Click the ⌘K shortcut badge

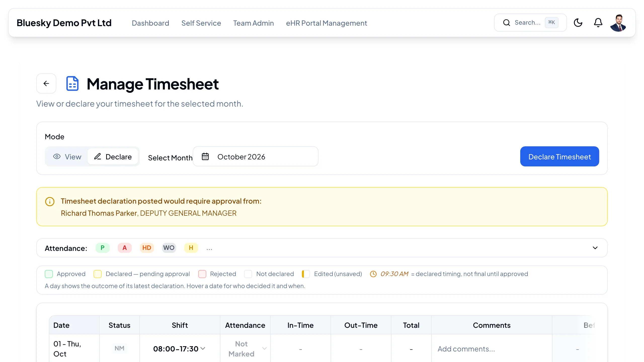tap(551, 22)
